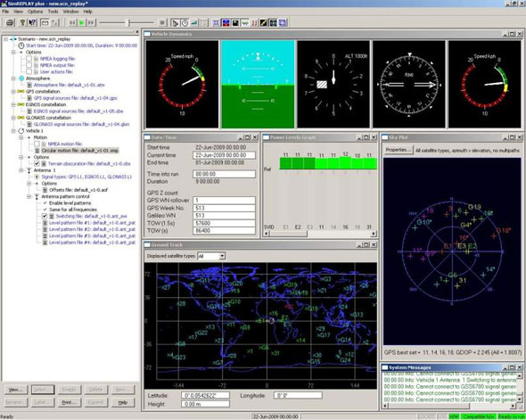Image resolution: width=526 pixels, height=420 pixels.
Task: Collapse the EGNOS constellation node
Action: 13,104
